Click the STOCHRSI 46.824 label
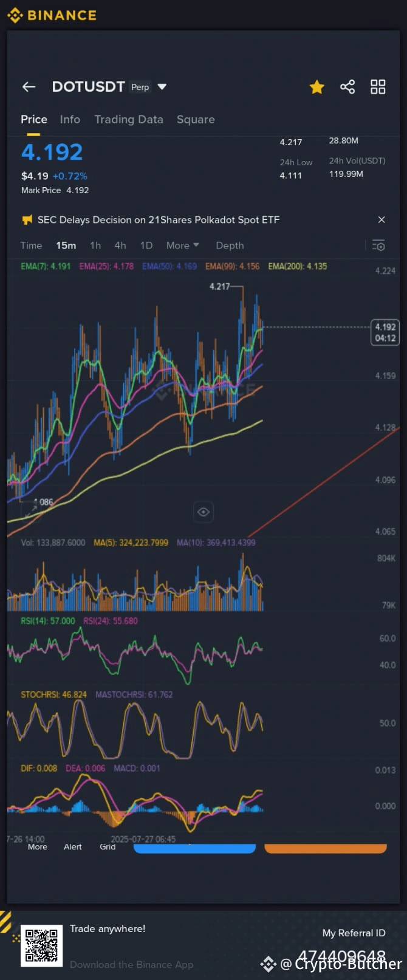This screenshot has width=407, height=980. click(53, 694)
